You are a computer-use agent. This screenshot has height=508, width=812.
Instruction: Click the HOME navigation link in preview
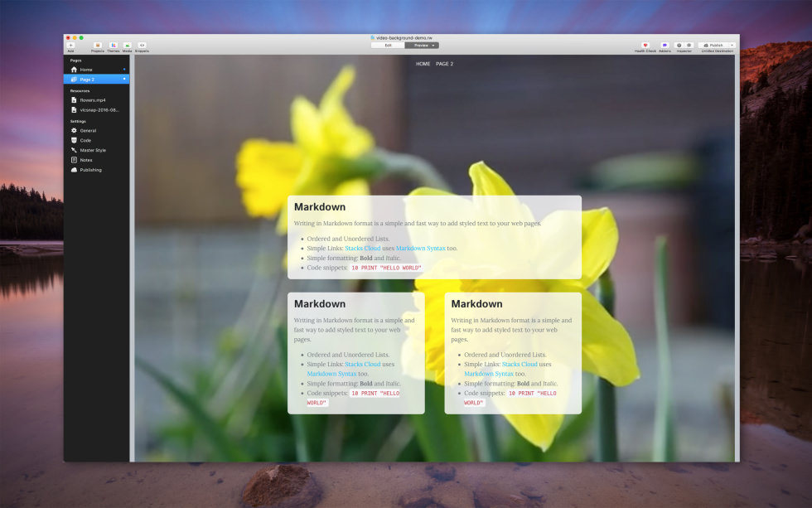click(423, 64)
